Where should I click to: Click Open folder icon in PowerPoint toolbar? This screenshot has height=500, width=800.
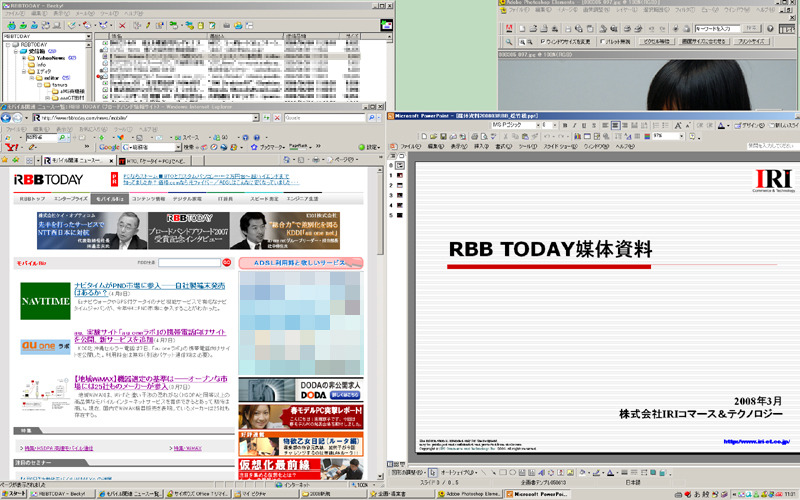(434, 136)
